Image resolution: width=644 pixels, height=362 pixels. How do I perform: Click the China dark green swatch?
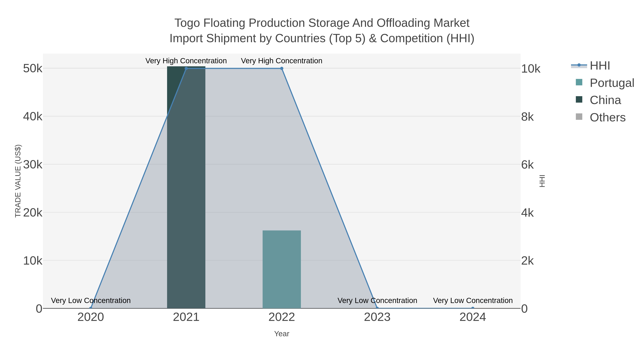579,99
